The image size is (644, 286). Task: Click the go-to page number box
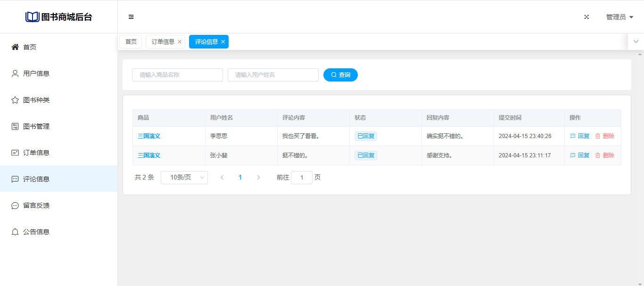click(x=301, y=178)
